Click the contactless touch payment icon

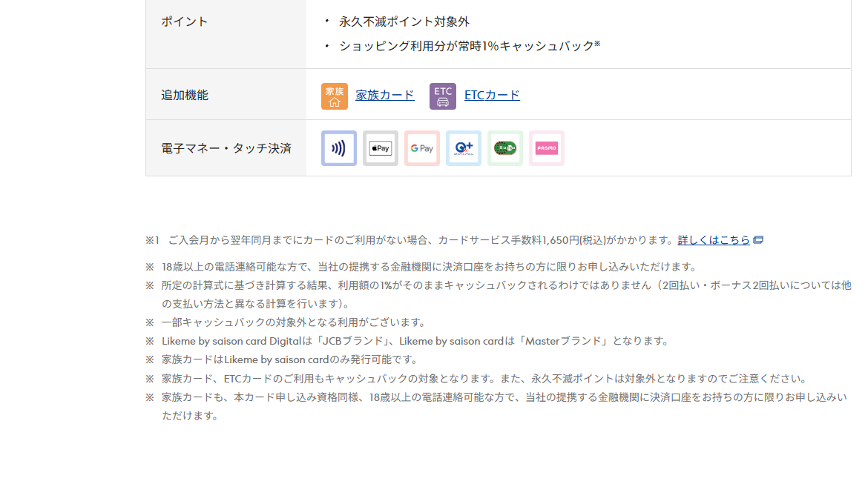[339, 148]
